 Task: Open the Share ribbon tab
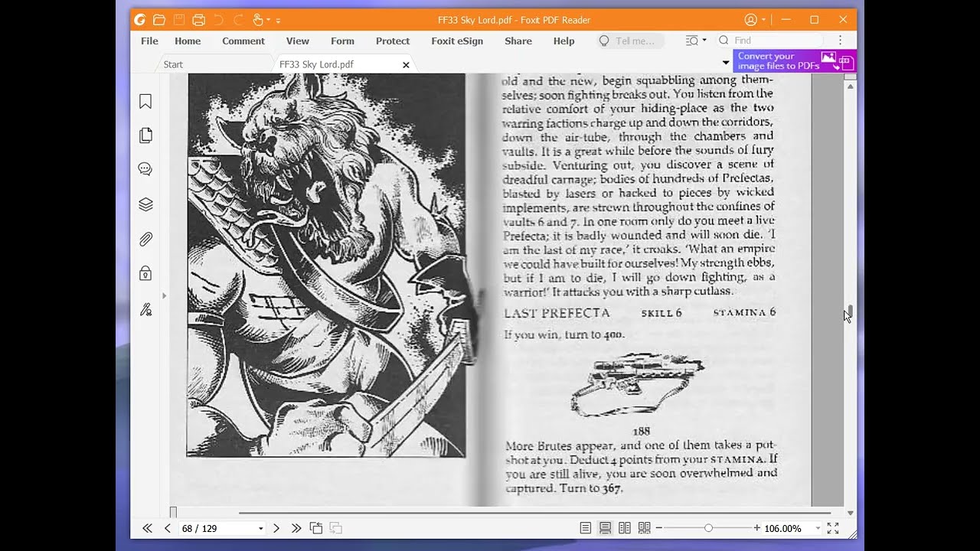[518, 41]
